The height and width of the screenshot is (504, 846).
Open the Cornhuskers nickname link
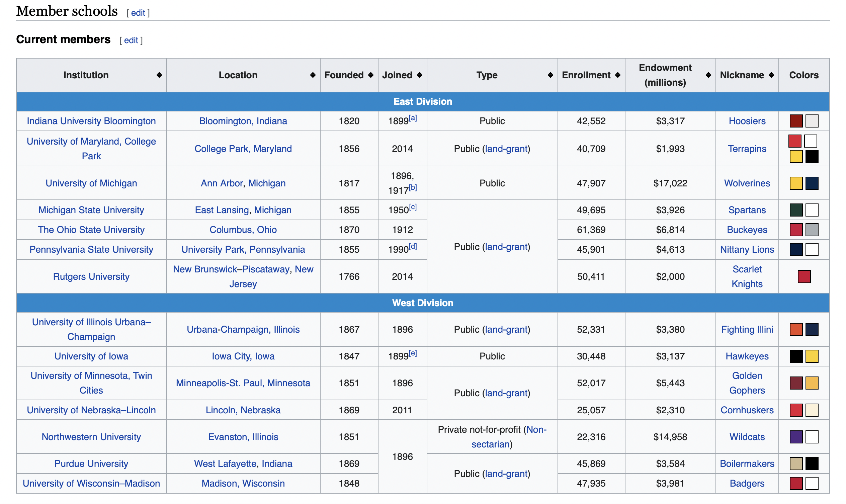pyautogui.click(x=748, y=411)
